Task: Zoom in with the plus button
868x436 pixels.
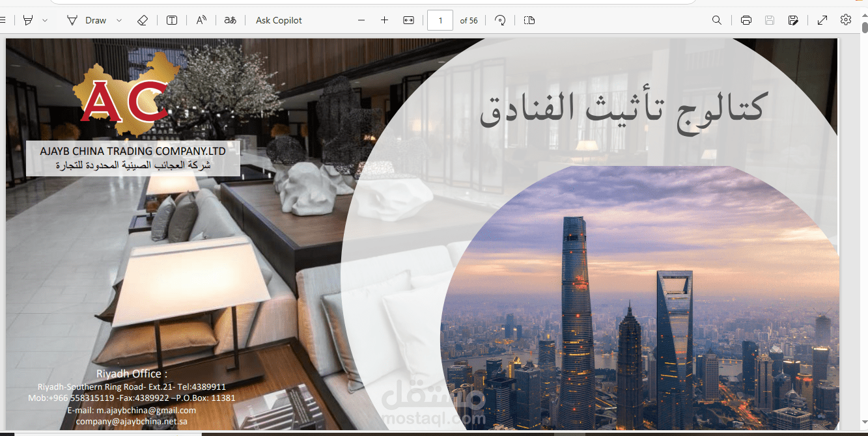Action: 384,20
